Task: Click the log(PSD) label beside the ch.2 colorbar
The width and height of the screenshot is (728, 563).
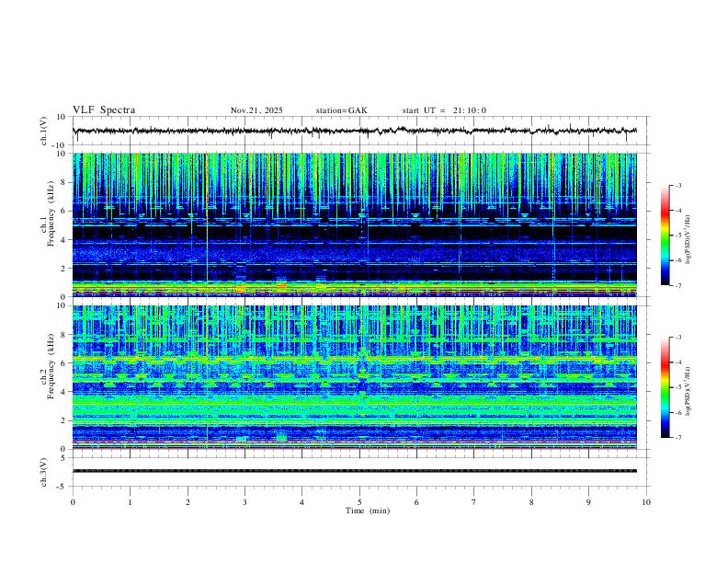Action: [x=688, y=391]
